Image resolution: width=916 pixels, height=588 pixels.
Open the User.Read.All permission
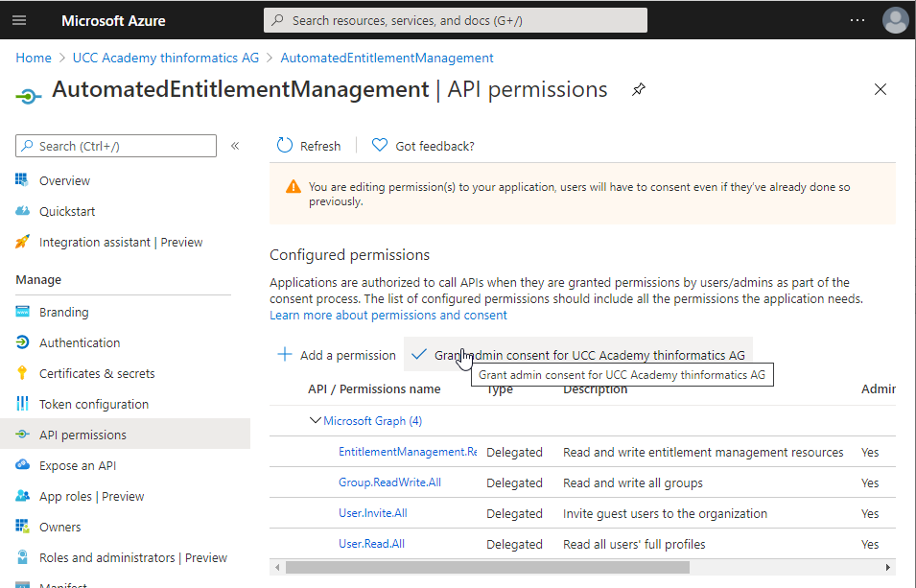[371, 544]
